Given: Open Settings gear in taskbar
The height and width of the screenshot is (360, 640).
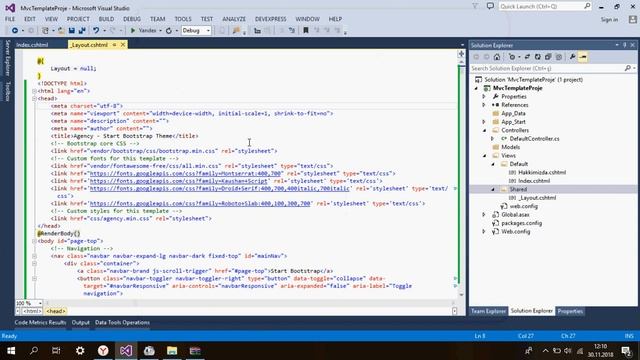Looking at the screenshot, I should pyautogui.click(x=80, y=351).
